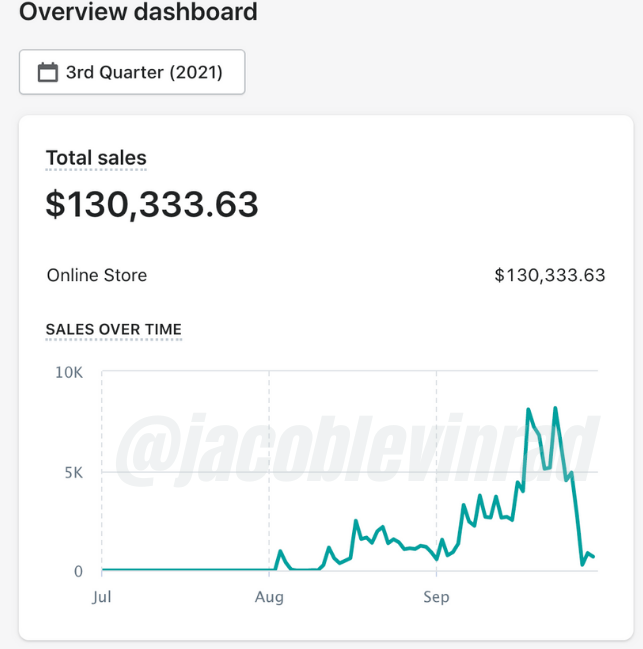
Task: Click the SALES OVER TIME heading
Action: pos(114,329)
